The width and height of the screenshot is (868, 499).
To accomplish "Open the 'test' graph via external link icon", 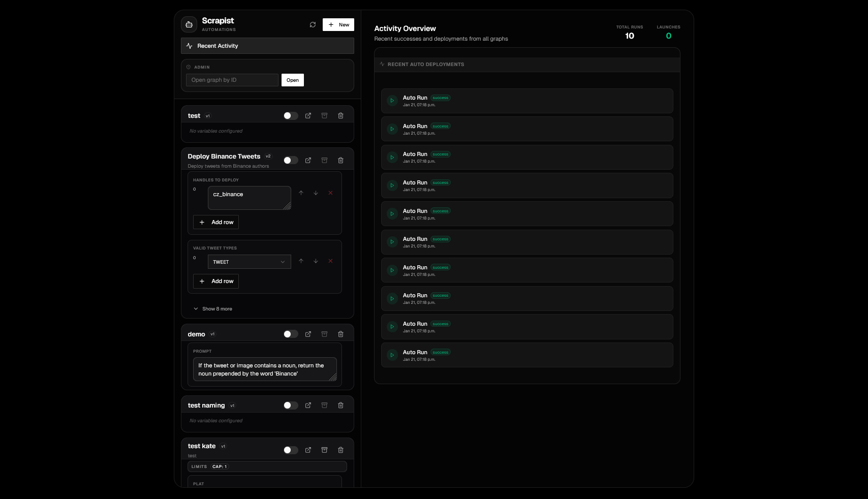I will click(x=308, y=115).
